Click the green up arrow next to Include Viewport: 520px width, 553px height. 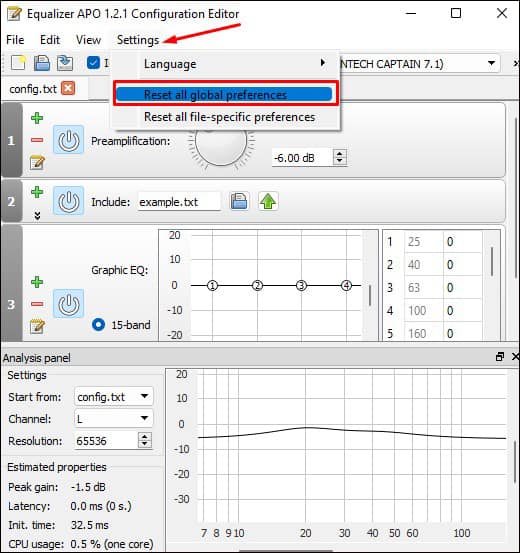click(x=268, y=202)
